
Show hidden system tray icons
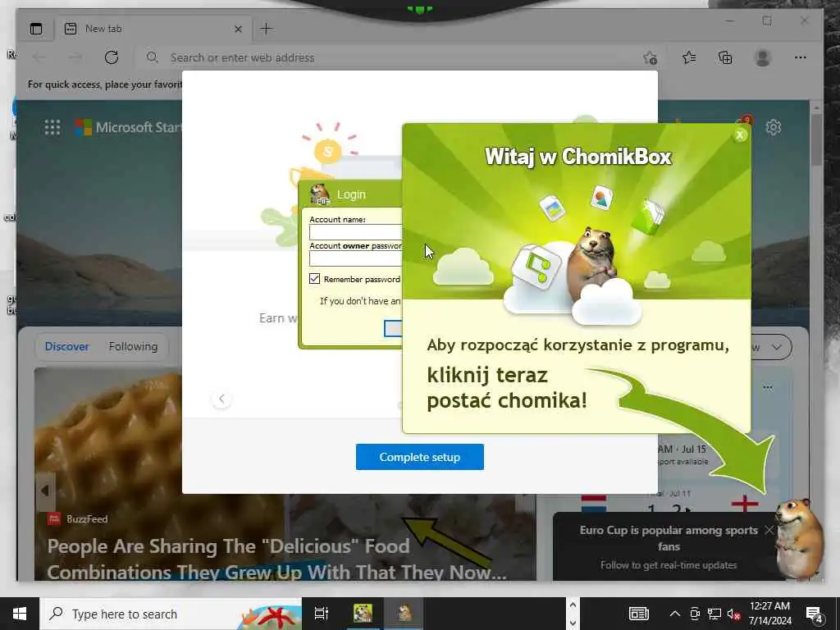click(675, 614)
